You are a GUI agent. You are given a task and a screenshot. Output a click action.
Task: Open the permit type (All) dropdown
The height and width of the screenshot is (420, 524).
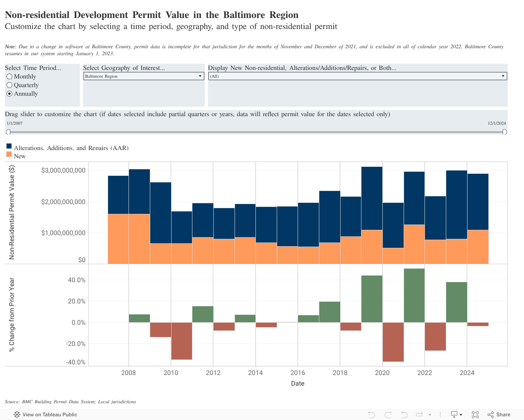(357, 76)
